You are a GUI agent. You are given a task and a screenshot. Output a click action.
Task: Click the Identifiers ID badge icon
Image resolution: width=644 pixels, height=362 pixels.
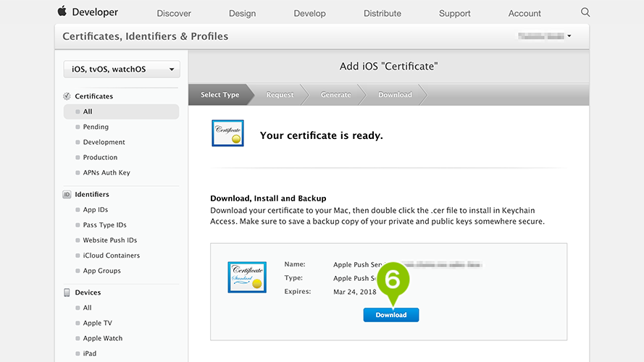point(67,194)
